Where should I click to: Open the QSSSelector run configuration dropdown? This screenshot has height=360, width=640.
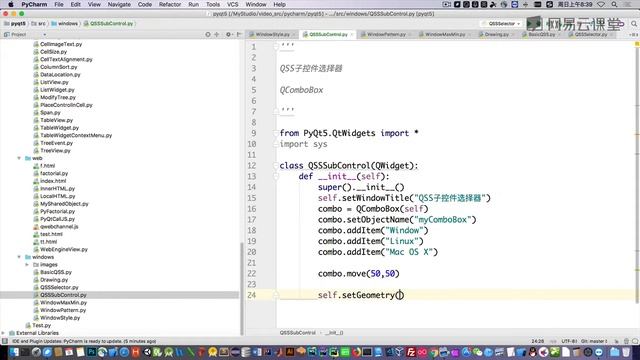click(502, 24)
